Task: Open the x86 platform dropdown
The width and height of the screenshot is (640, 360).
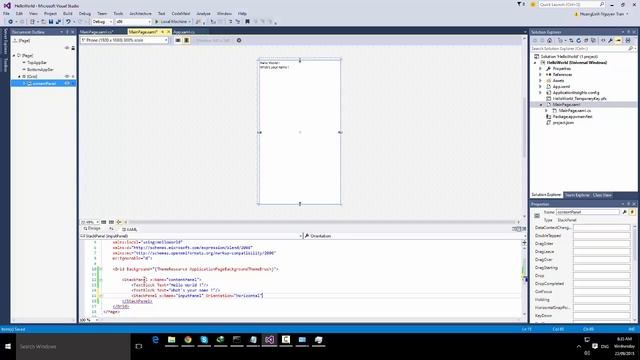Action: point(133,22)
